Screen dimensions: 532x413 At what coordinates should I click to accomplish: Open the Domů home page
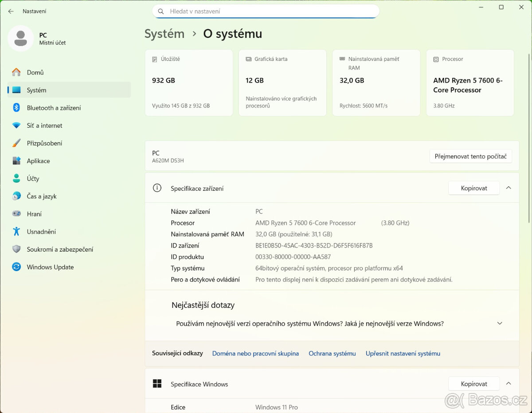pyautogui.click(x=35, y=72)
